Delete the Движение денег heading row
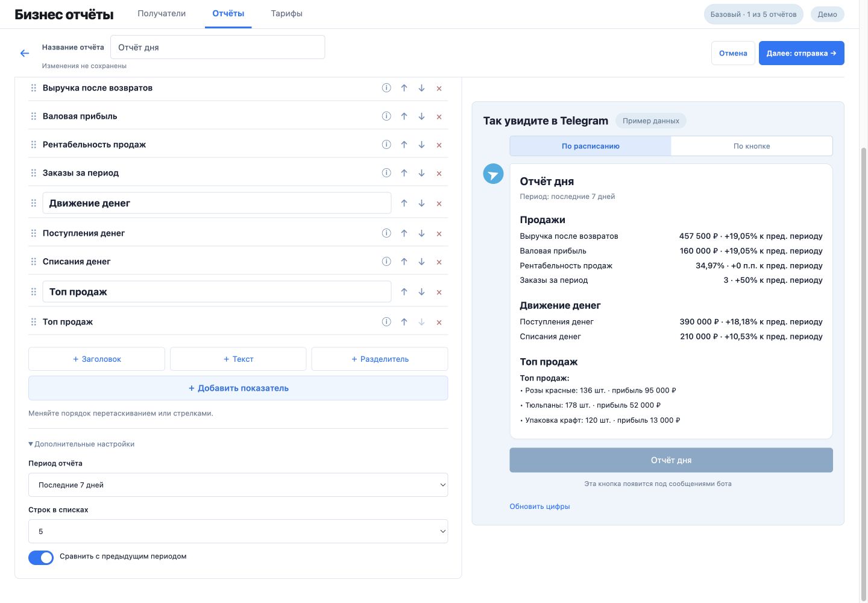868x603 pixels. coord(439,204)
